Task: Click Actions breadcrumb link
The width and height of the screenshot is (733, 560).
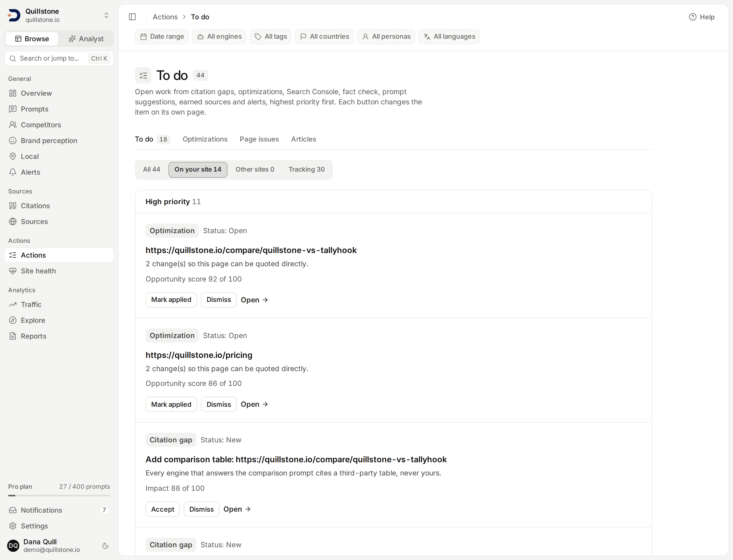Action: 165,17
